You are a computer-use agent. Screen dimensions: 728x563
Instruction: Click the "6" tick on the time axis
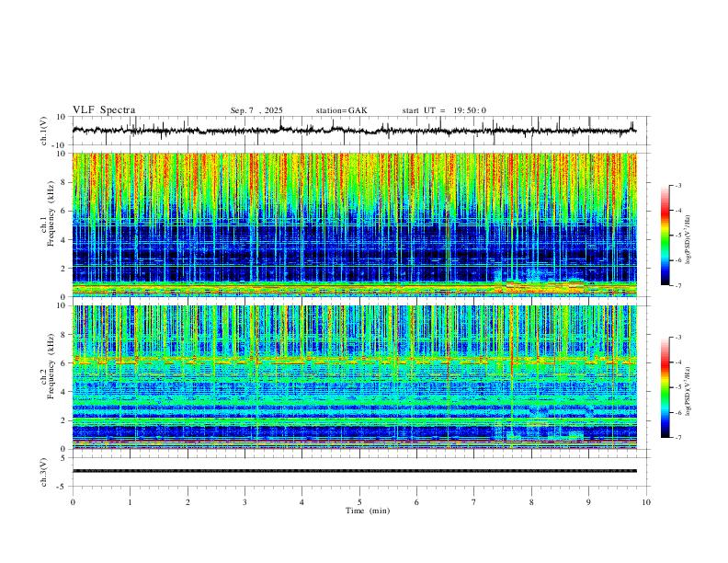pyautogui.click(x=416, y=502)
